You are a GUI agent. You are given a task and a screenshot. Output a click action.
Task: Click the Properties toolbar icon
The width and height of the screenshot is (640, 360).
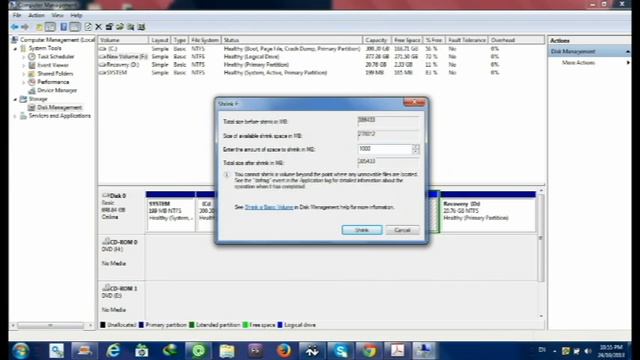pyautogui.click(x=109, y=27)
